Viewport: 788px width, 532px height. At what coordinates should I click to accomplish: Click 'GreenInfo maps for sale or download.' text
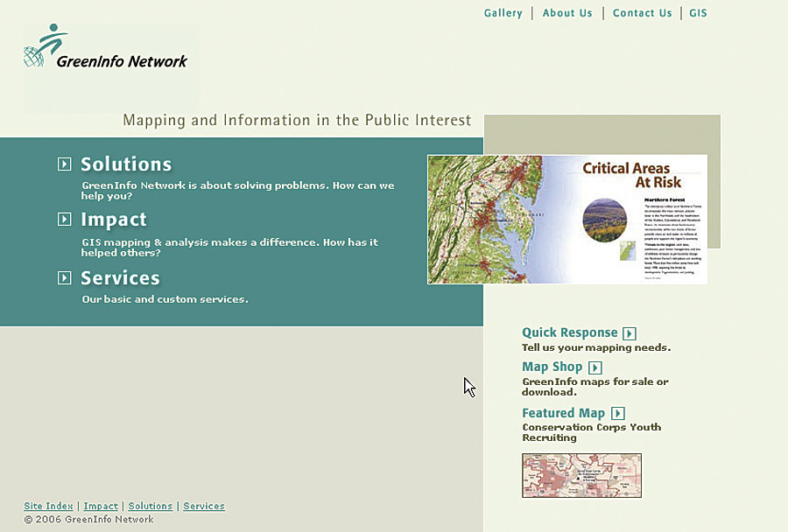pos(595,387)
